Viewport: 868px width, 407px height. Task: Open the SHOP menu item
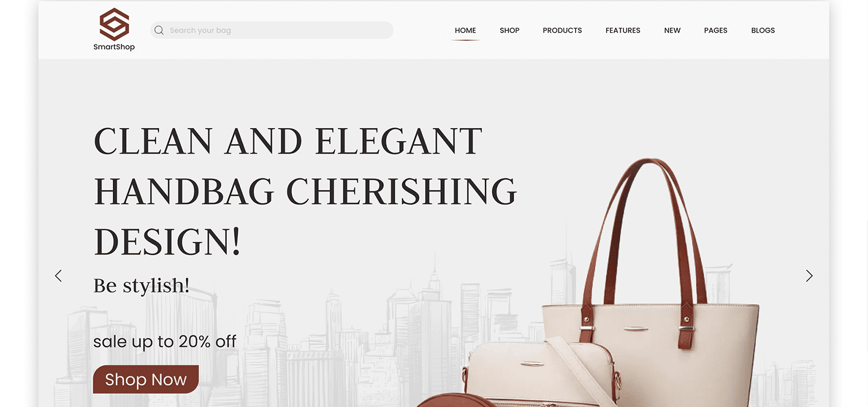(x=509, y=30)
